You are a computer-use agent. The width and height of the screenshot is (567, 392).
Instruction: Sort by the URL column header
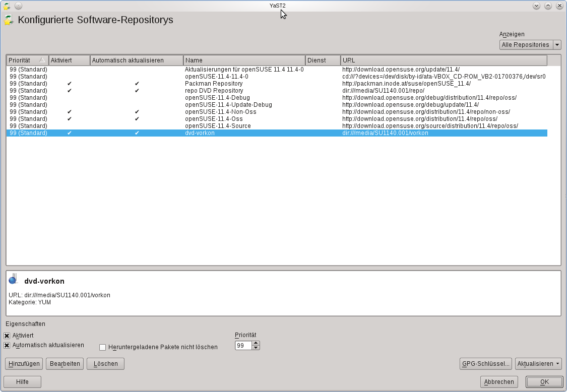(444, 60)
